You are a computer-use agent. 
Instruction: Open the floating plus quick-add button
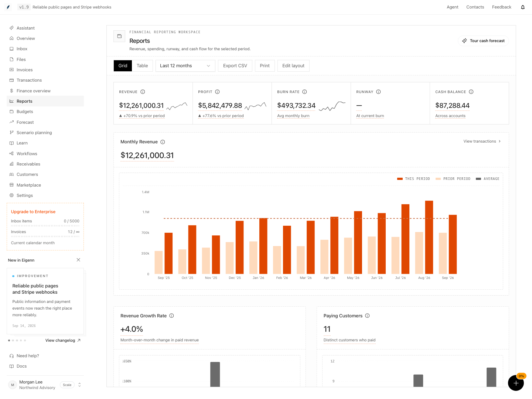[x=516, y=383]
